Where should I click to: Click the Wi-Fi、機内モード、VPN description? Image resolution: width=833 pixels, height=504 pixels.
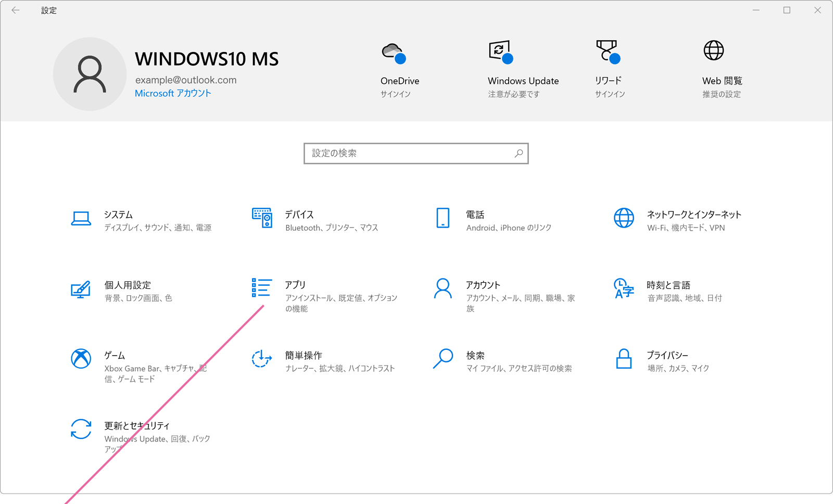click(686, 228)
